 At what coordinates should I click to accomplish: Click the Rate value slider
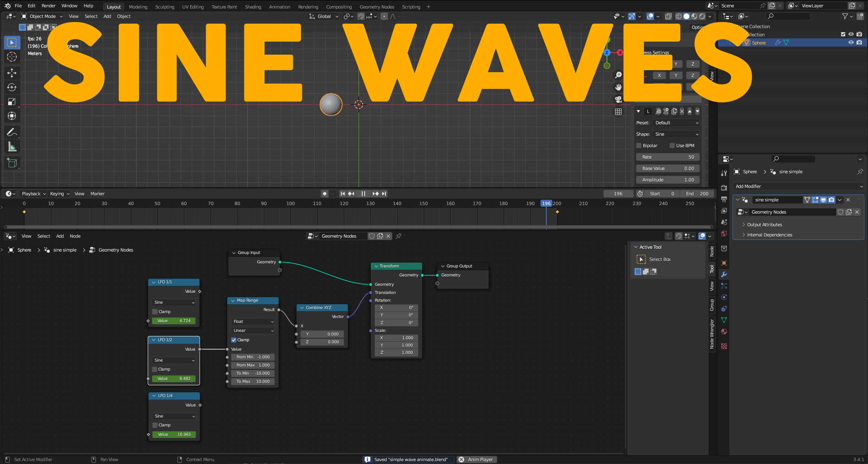[x=668, y=157]
